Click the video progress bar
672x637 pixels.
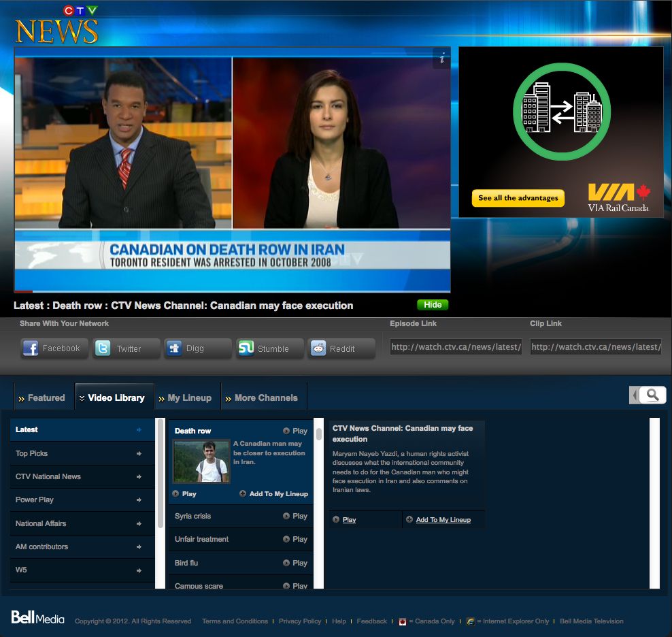click(232, 291)
